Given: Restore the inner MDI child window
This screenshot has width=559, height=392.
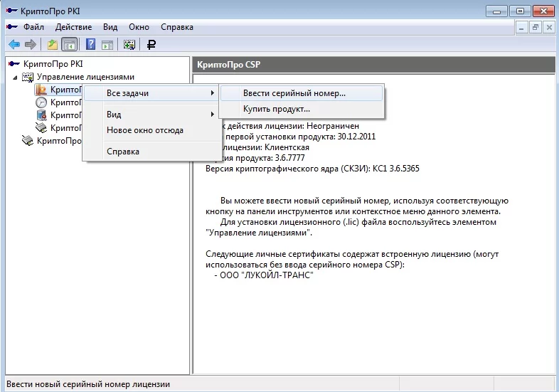Looking at the screenshot, I should pyautogui.click(x=535, y=28).
